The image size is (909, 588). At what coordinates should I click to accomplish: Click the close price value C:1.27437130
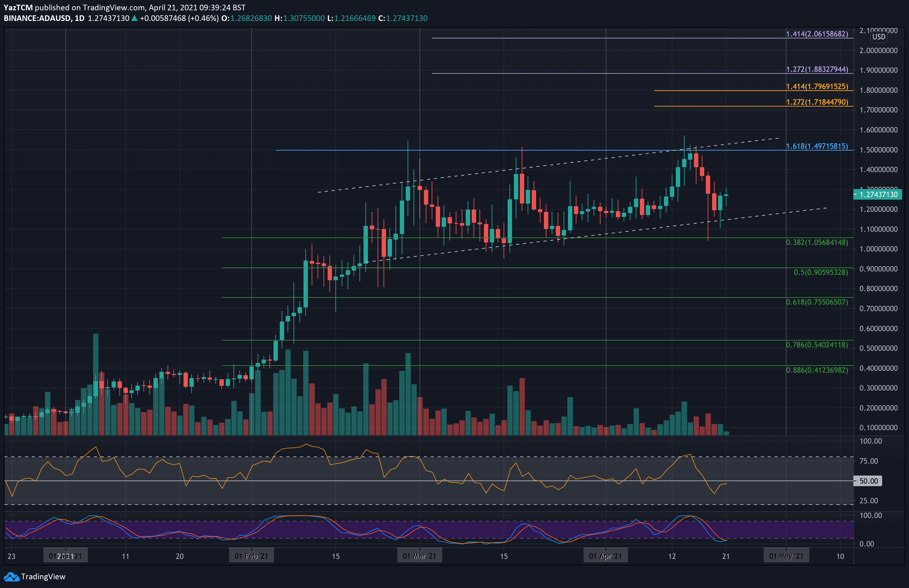403,18
